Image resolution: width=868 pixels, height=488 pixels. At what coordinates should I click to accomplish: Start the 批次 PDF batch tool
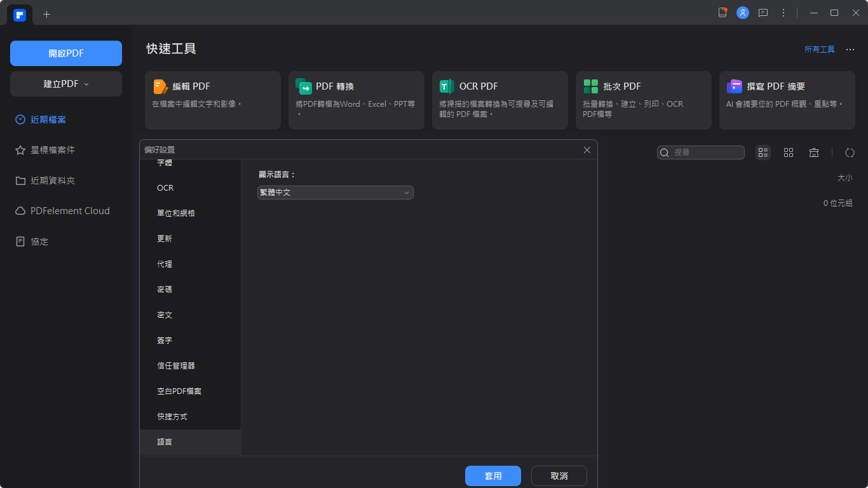click(x=643, y=100)
